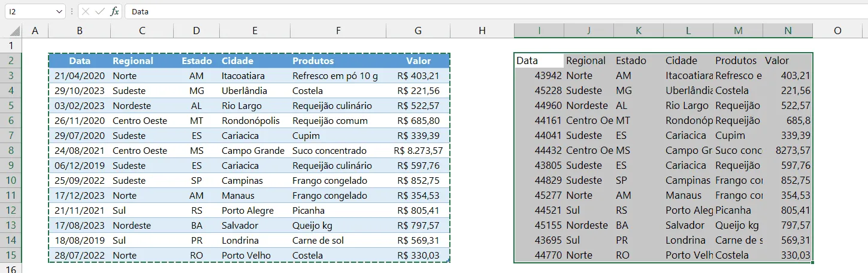Screen dimensions: 868x273
Task: Click the blue Regional header cell
Action: [142, 60]
